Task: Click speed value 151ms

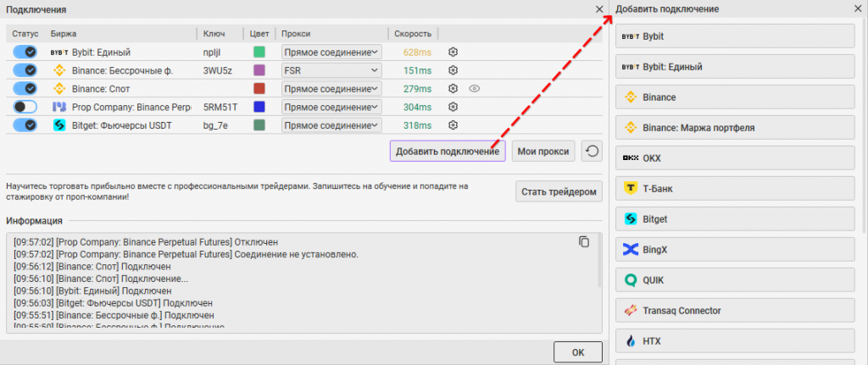Action: tap(417, 70)
